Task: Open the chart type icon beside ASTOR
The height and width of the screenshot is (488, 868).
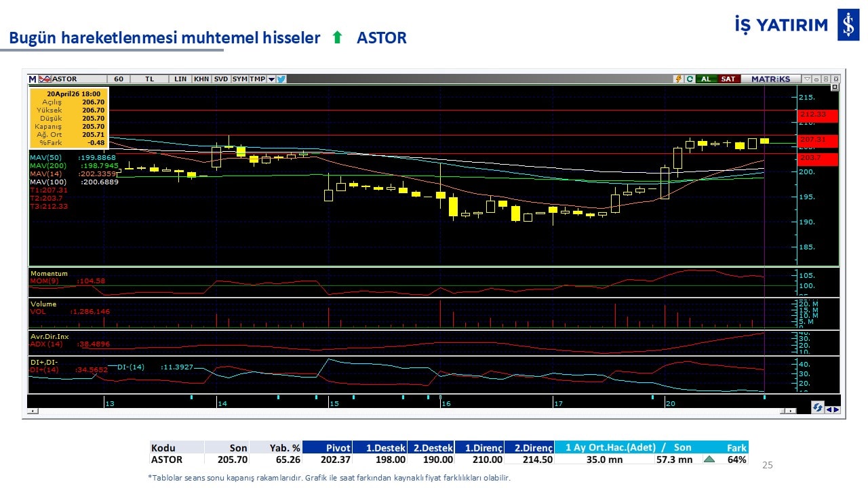Action: [45, 79]
